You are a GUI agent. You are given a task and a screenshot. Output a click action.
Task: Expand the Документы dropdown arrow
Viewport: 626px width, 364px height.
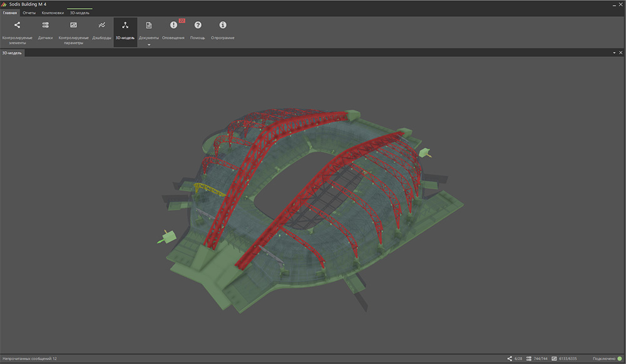pos(149,45)
